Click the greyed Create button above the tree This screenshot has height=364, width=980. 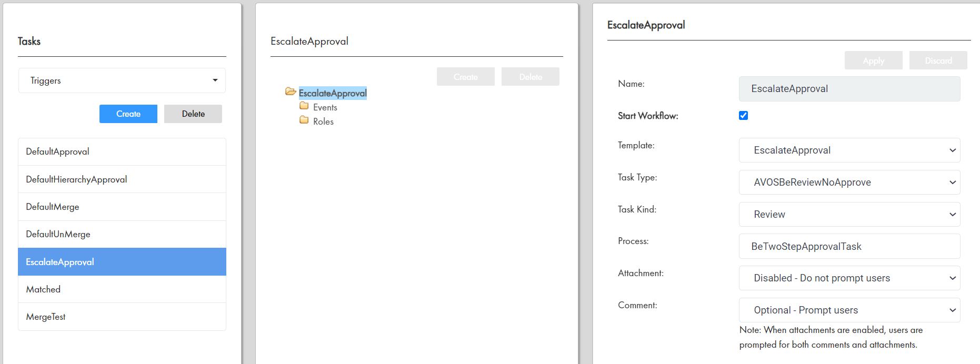[466, 77]
